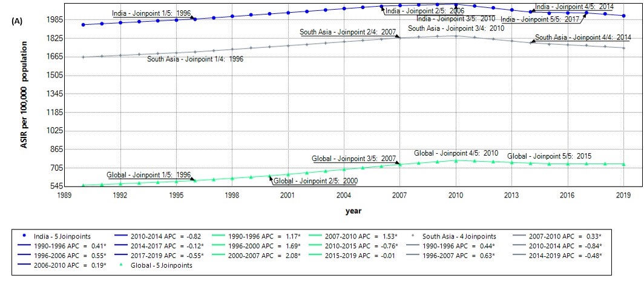Select legend entry '2010-2014 APC = -0.84*'
Image resolution: width=644 pixels, height=284 pixels.
pos(559,245)
